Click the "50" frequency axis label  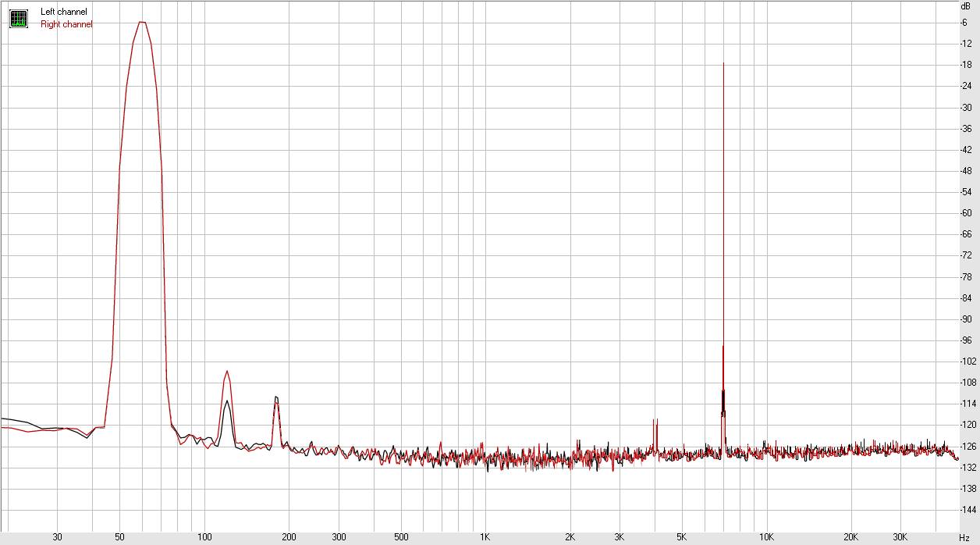[x=119, y=537]
